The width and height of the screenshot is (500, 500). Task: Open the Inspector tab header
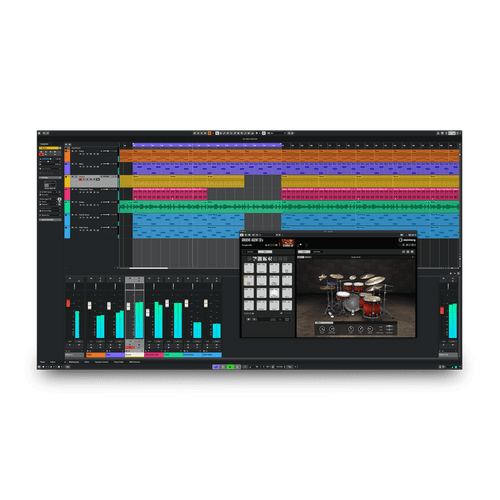click(x=44, y=144)
